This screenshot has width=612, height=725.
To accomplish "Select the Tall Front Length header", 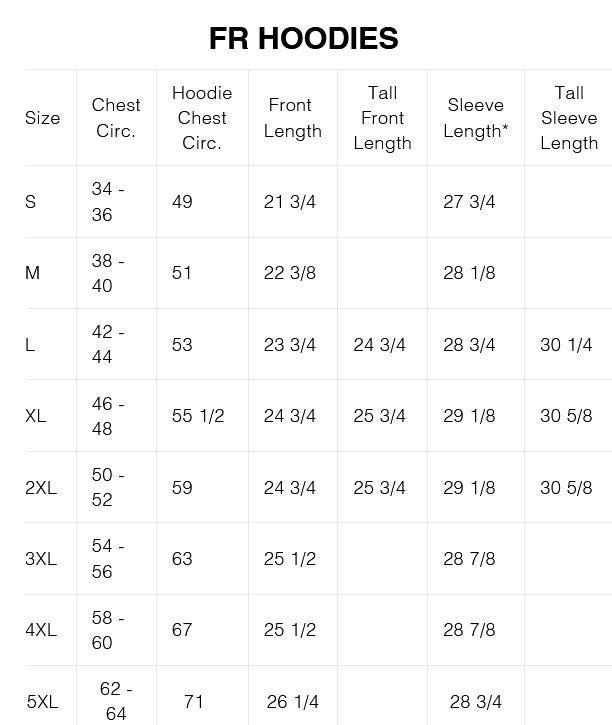I will (382, 118).
